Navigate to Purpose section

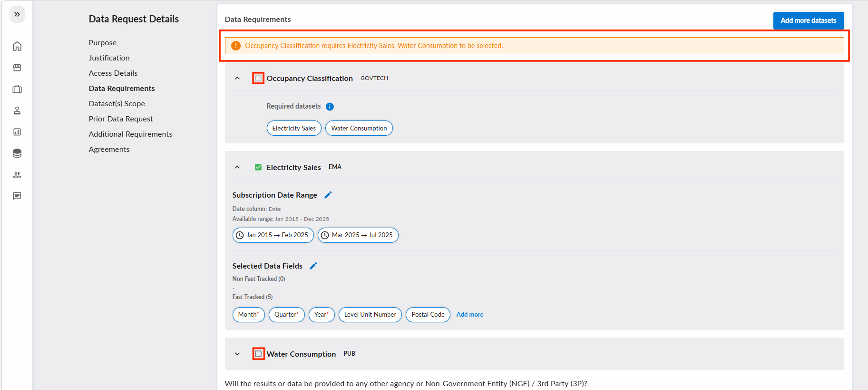tap(103, 42)
